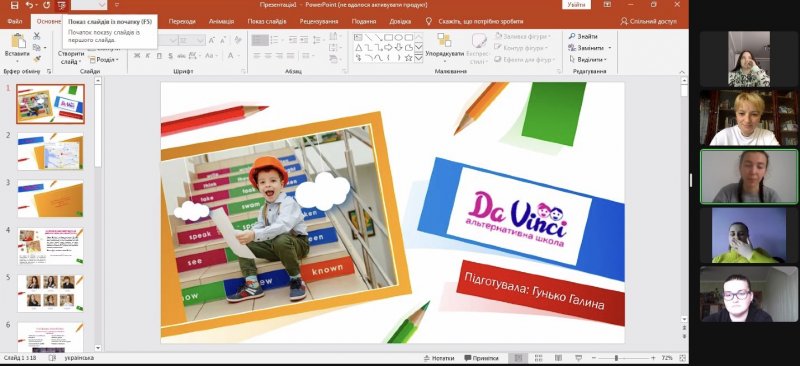The image size is (800, 366).
Task: Toggle the Примітки comments pane
Action: point(478,358)
